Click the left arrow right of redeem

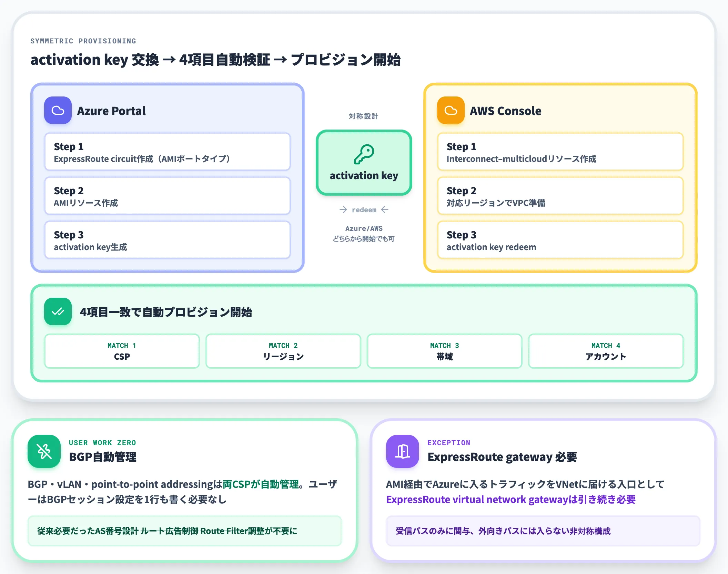(x=385, y=209)
